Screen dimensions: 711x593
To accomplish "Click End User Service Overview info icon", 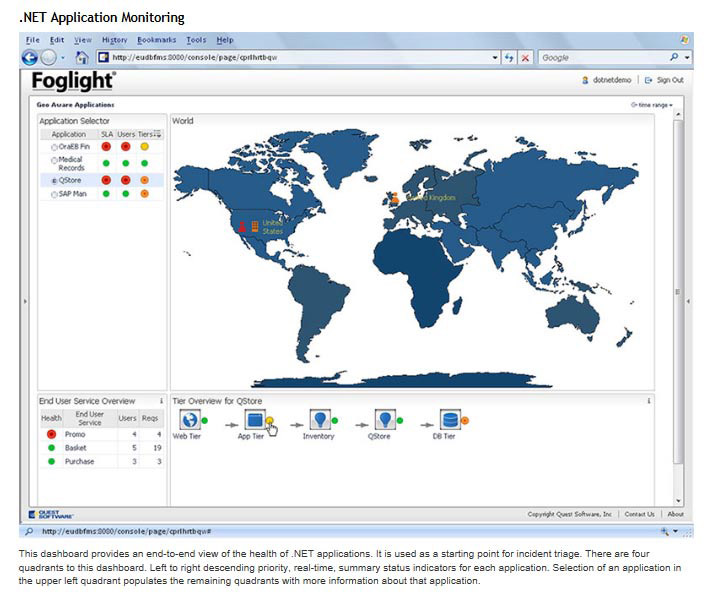I will (x=161, y=401).
